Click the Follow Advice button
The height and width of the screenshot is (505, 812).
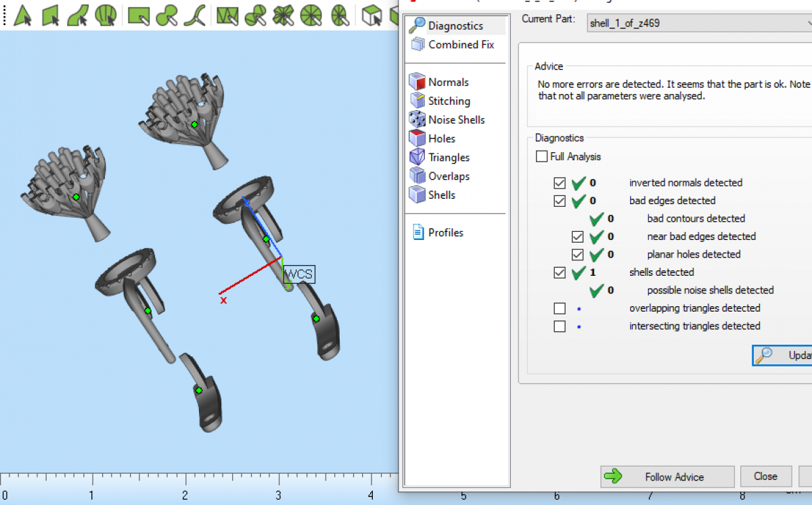click(x=667, y=477)
